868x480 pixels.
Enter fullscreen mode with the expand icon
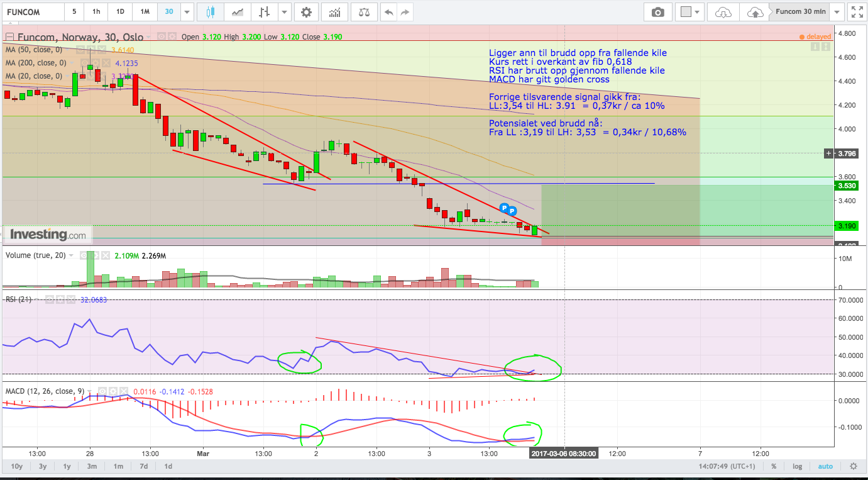(855, 12)
